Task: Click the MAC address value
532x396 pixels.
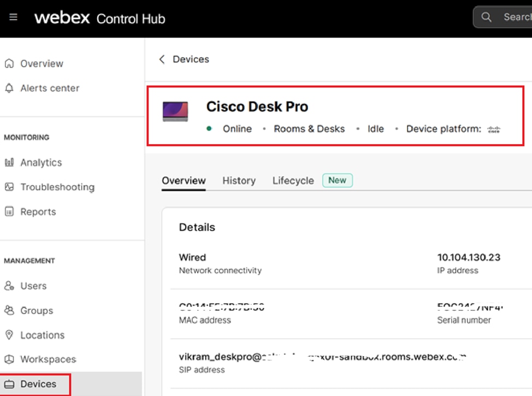Action: tap(222, 307)
